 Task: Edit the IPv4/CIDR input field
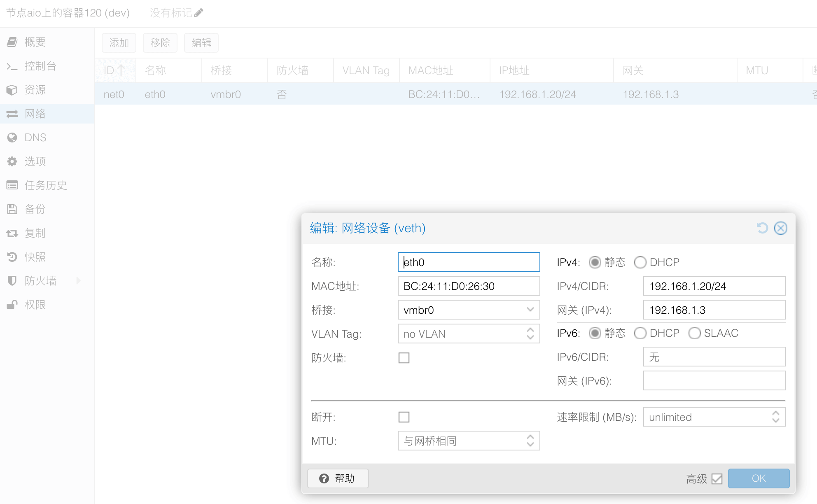pyautogui.click(x=714, y=286)
